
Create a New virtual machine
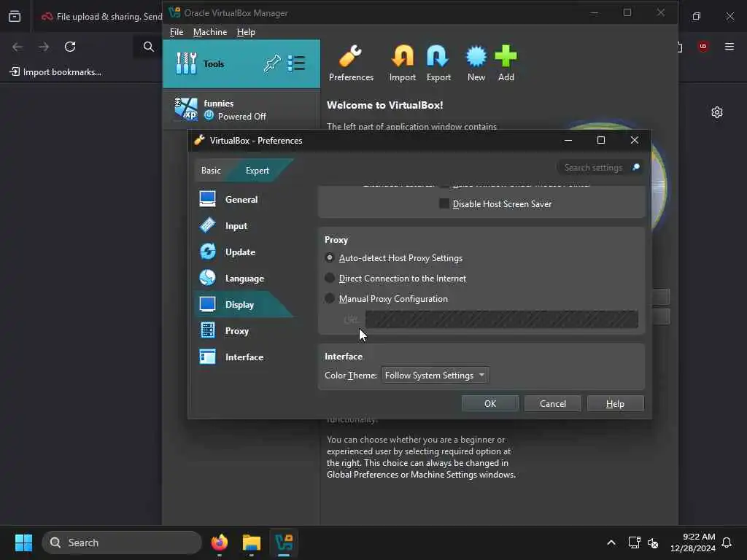coord(476,63)
